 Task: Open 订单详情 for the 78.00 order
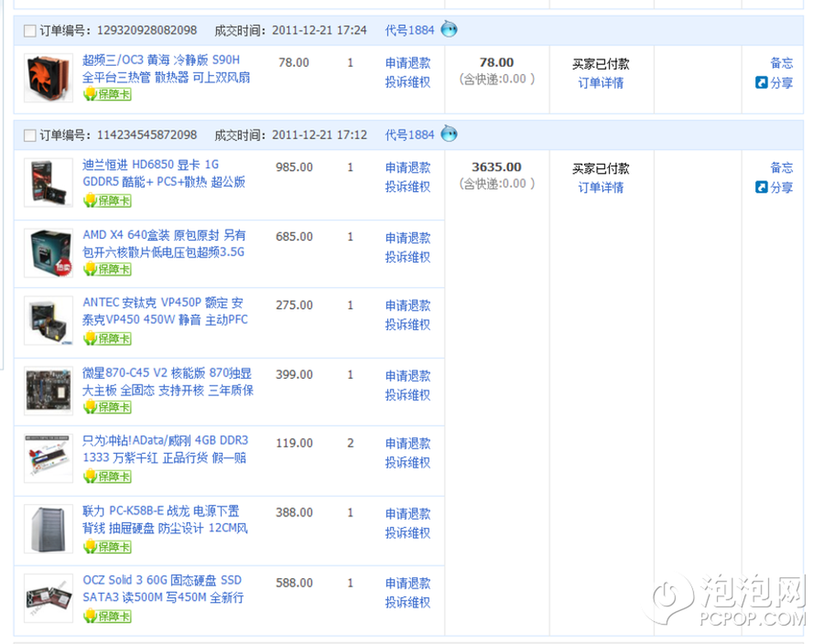(x=601, y=83)
